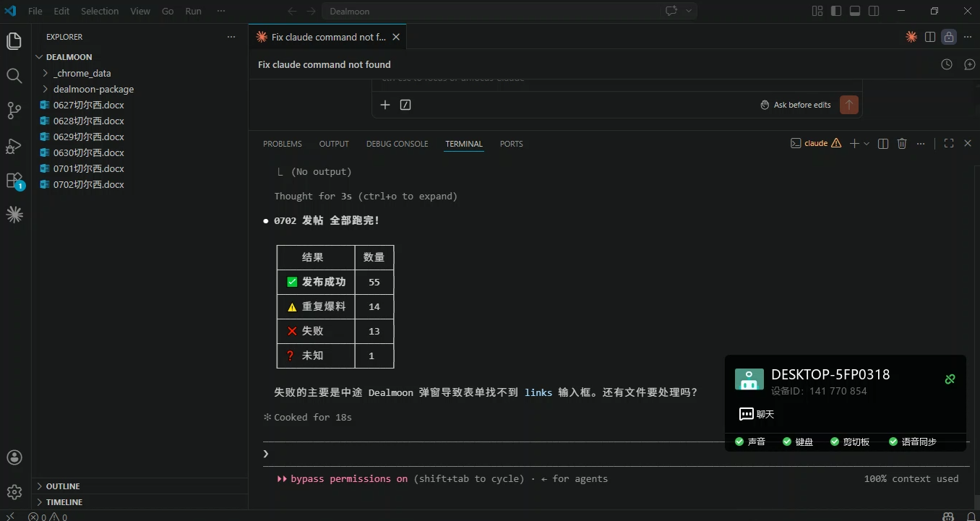Split the terminal
Screen dimensions: 980x521
pos(882,144)
